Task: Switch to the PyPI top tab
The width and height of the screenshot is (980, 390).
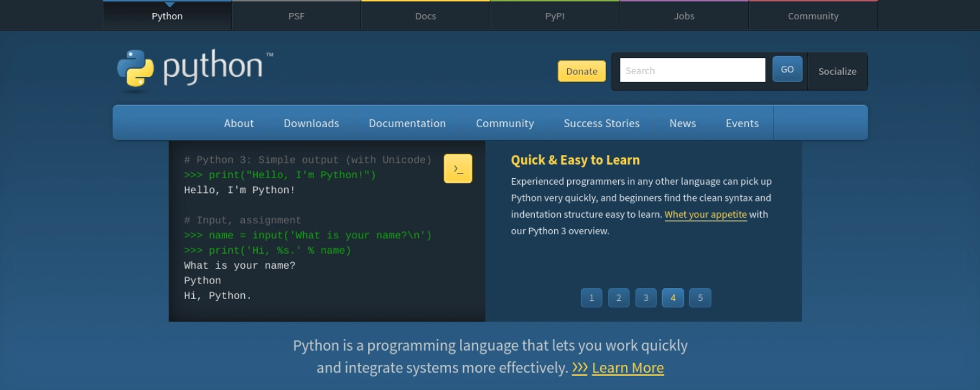Action: click(x=554, y=16)
